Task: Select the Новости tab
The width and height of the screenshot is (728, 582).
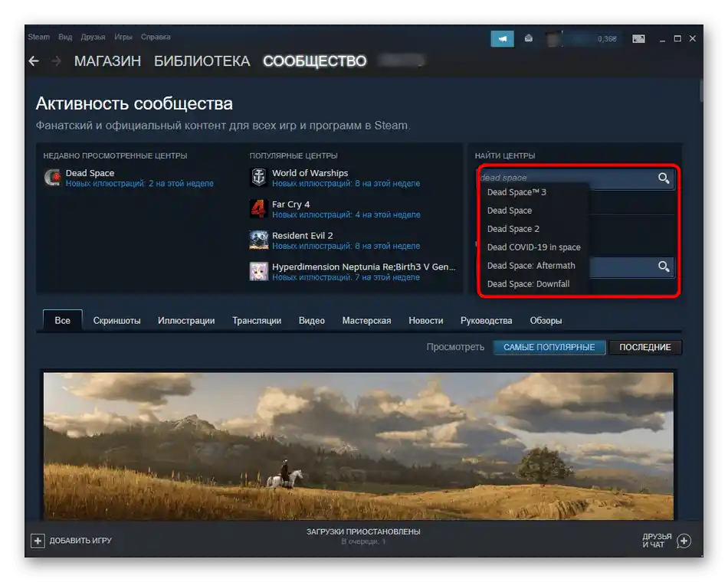Action: coord(426,321)
